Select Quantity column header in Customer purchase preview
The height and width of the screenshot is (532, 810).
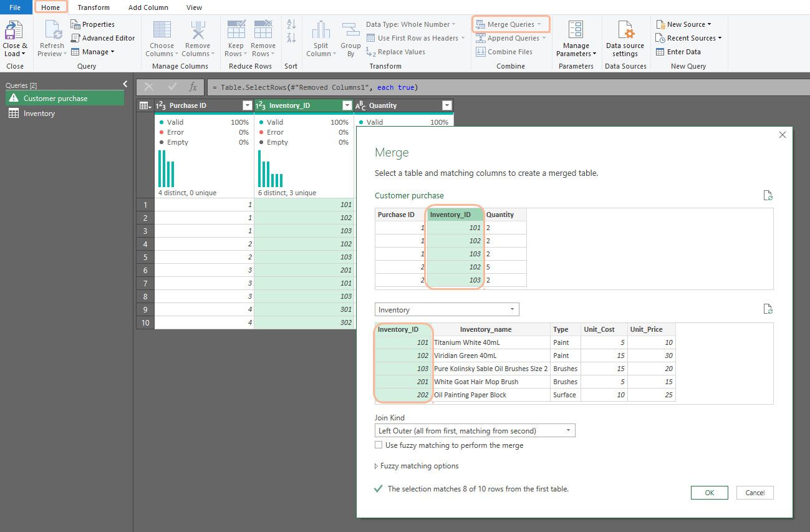[505, 215]
